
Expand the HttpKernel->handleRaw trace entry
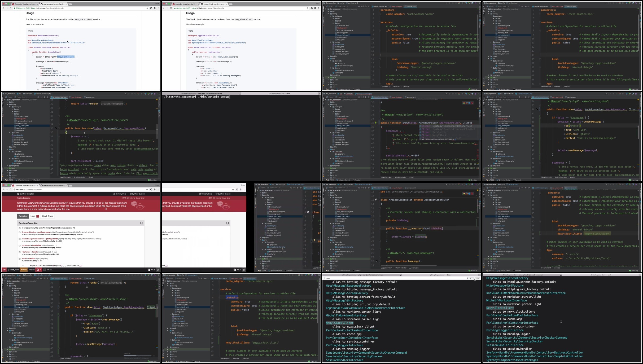(x=20, y=245)
